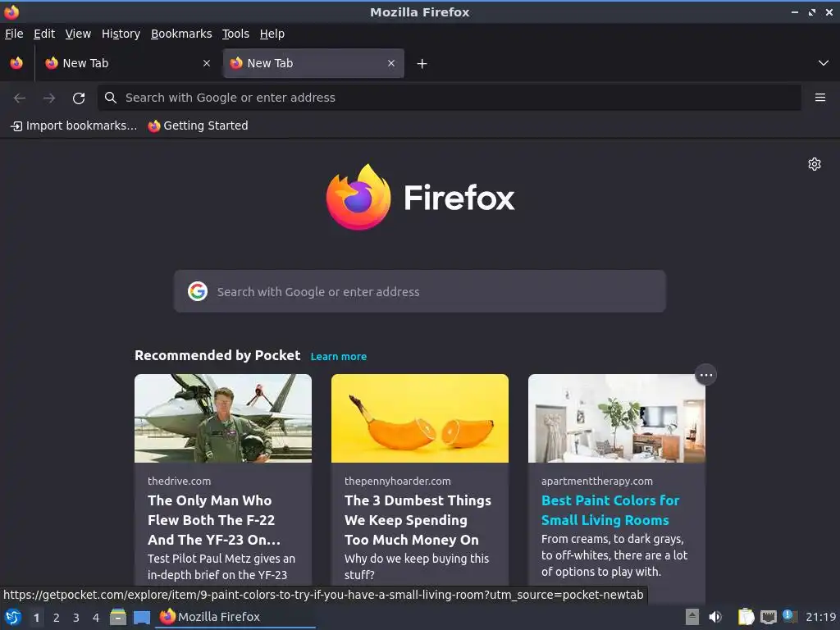Click 'Test Pilot Paul Metz' description text
840x630 pixels.
pyautogui.click(x=221, y=567)
